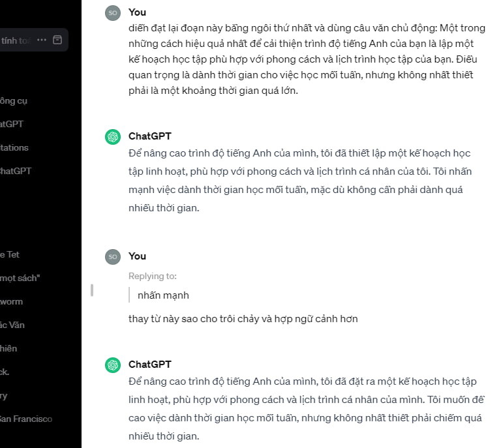Click the quoted "nhấn mạnh" reply block
Image resolution: width=499 pixels, height=448 pixels.
pyautogui.click(x=163, y=295)
